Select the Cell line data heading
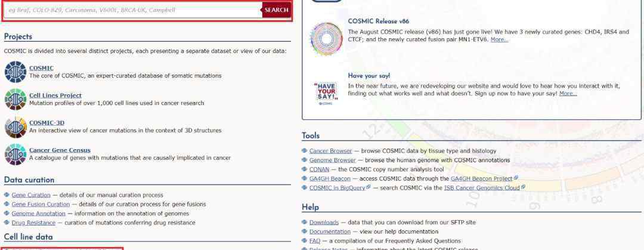 pos(29,237)
